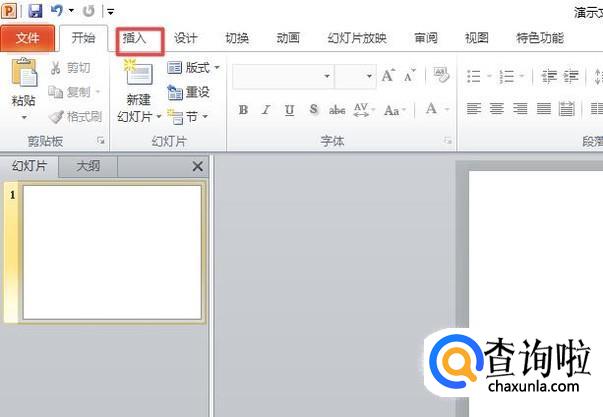Screen dimensions: 603x417
Task: Center align the text
Action: pos(497,109)
